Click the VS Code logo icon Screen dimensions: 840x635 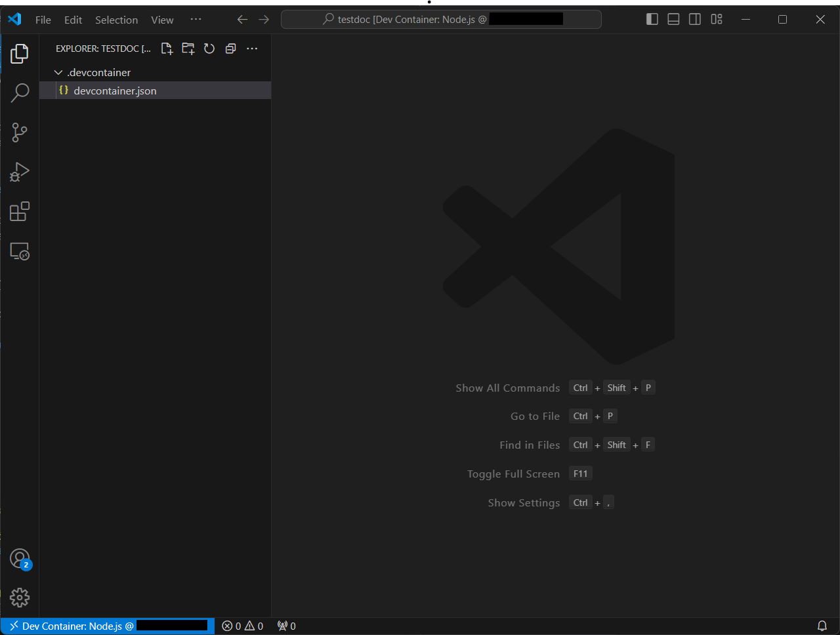[14, 19]
